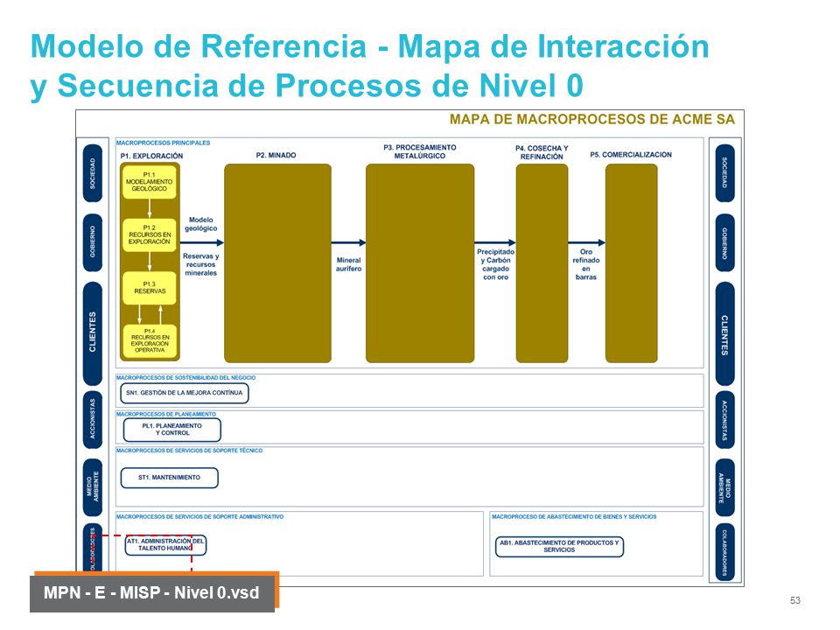The image size is (840, 630).
Task: Click the olive block under P5. Comercializacion
Action: pos(631,263)
